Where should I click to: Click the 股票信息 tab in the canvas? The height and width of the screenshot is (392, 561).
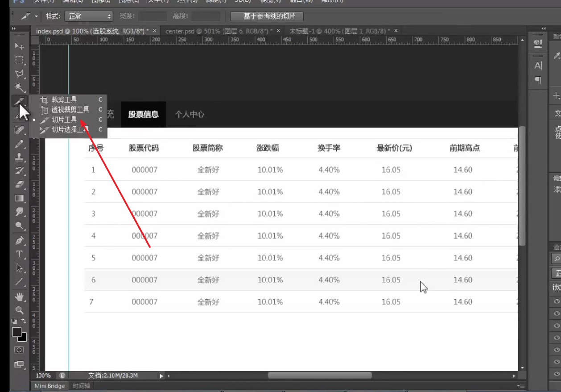(x=144, y=114)
